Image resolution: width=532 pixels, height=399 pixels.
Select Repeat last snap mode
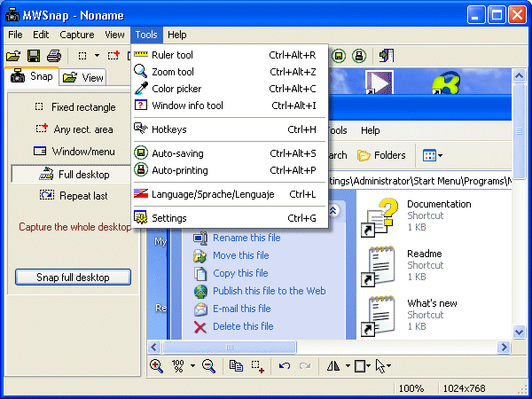tap(74, 196)
